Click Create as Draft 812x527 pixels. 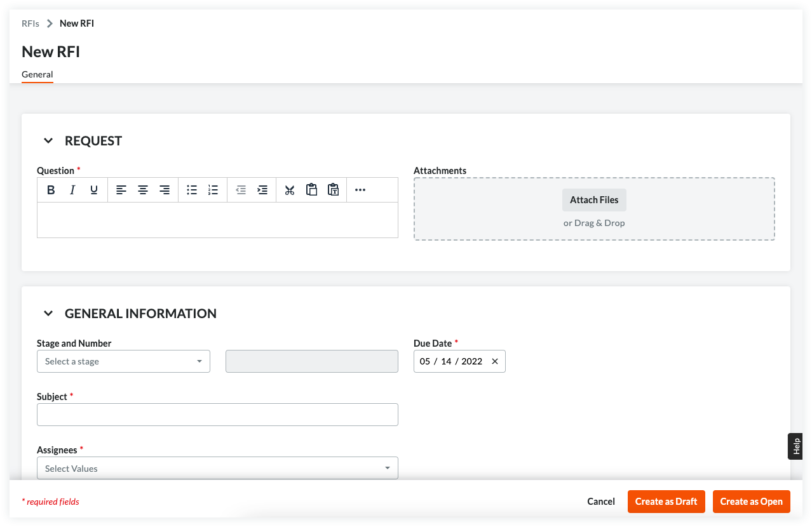[667, 502]
